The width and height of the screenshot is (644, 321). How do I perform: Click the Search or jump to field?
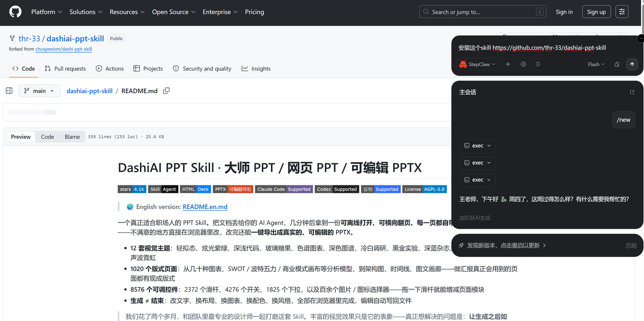coord(483,12)
